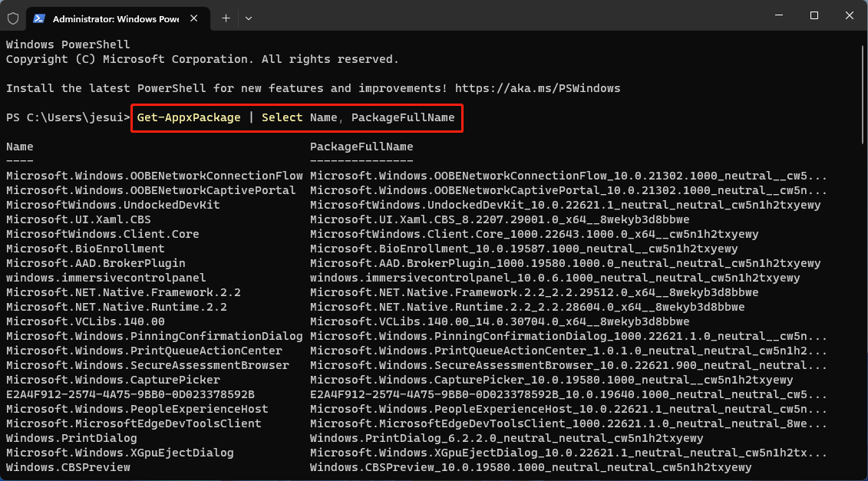Click full name windows.immersivecontrolpanel_10.0.6.1000
Screen dimensions: 868x481
[x=555, y=278]
